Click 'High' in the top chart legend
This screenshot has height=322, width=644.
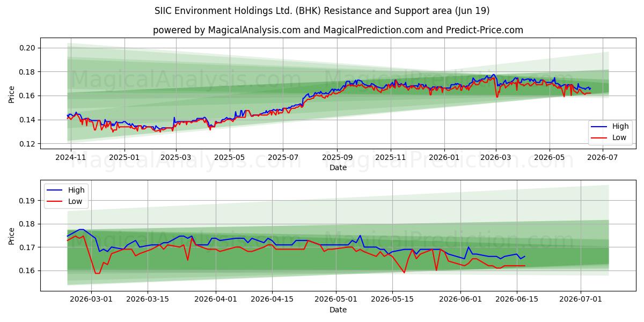pos(620,127)
